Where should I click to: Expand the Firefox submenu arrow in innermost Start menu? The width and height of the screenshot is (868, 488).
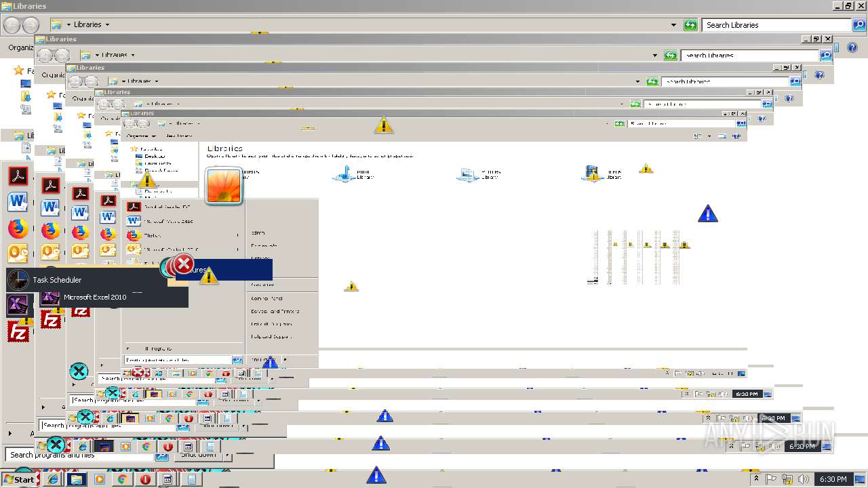pos(237,235)
